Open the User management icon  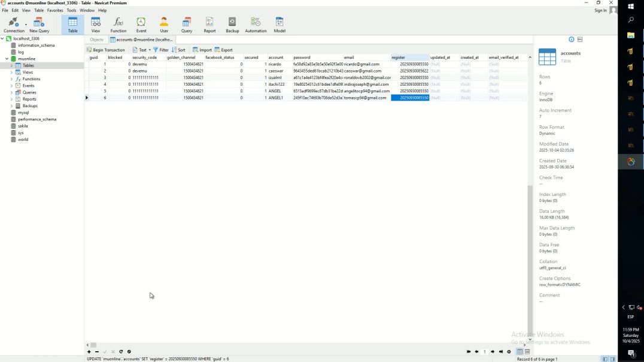(x=164, y=25)
